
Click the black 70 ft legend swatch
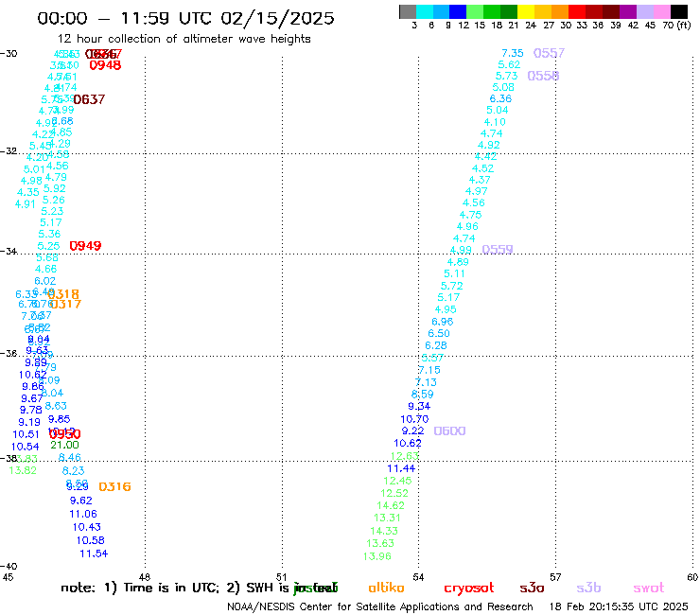click(x=679, y=11)
